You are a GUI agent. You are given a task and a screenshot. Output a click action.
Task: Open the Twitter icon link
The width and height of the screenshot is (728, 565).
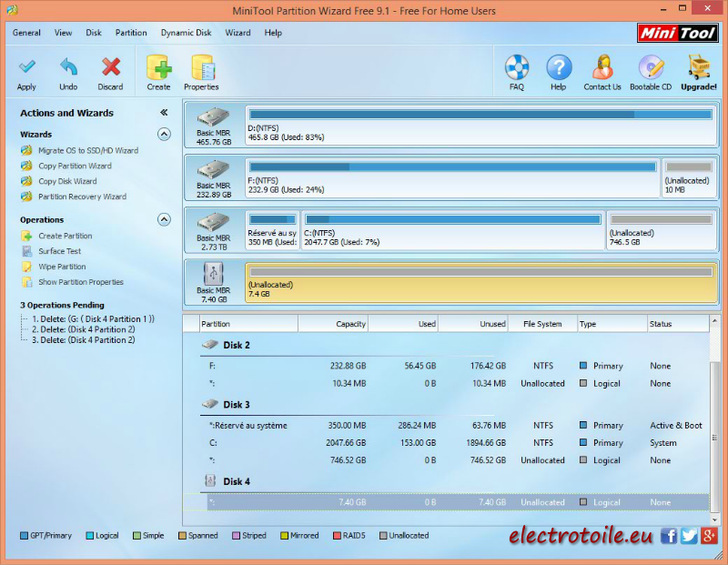click(689, 536)
